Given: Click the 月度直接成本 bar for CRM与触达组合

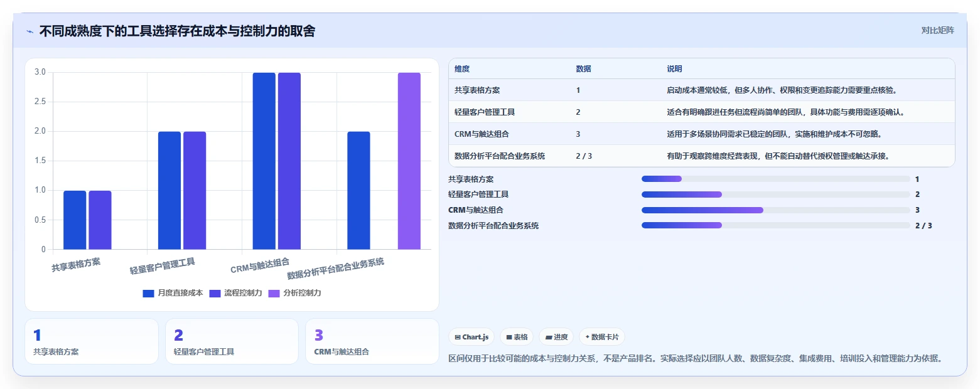Looking at the screenshot, I should coord(264,161).
